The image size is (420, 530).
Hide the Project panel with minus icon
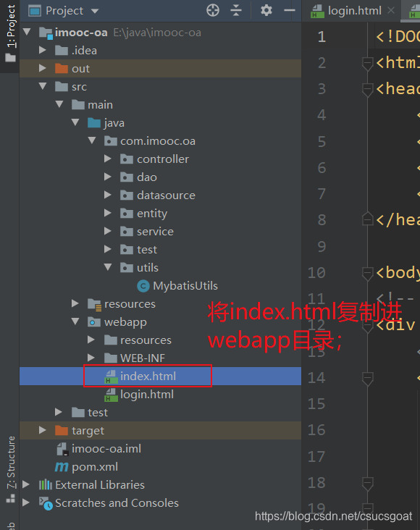[x=290, y=10]
